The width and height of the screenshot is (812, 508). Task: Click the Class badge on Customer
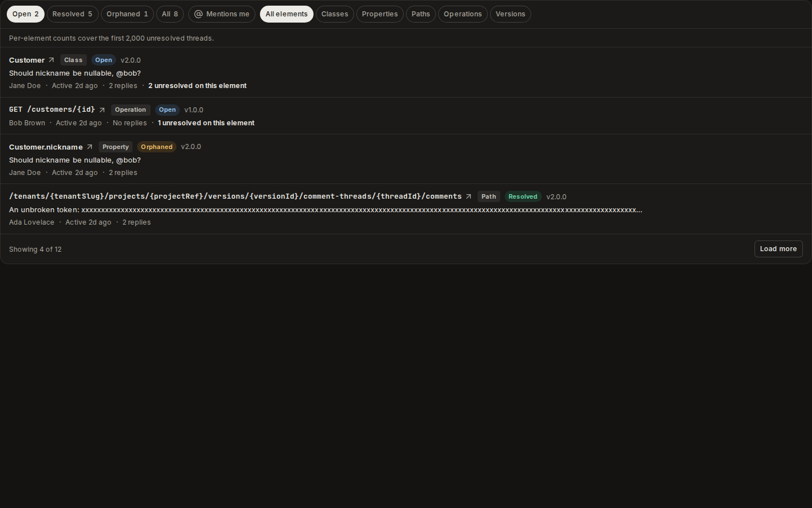pos(73,60)
